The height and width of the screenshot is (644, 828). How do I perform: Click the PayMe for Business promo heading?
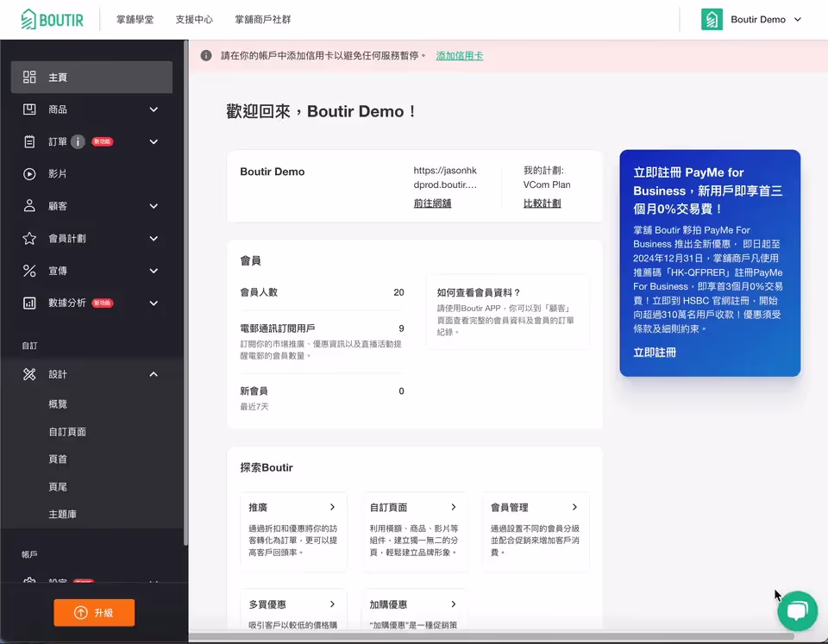(707, 191)
